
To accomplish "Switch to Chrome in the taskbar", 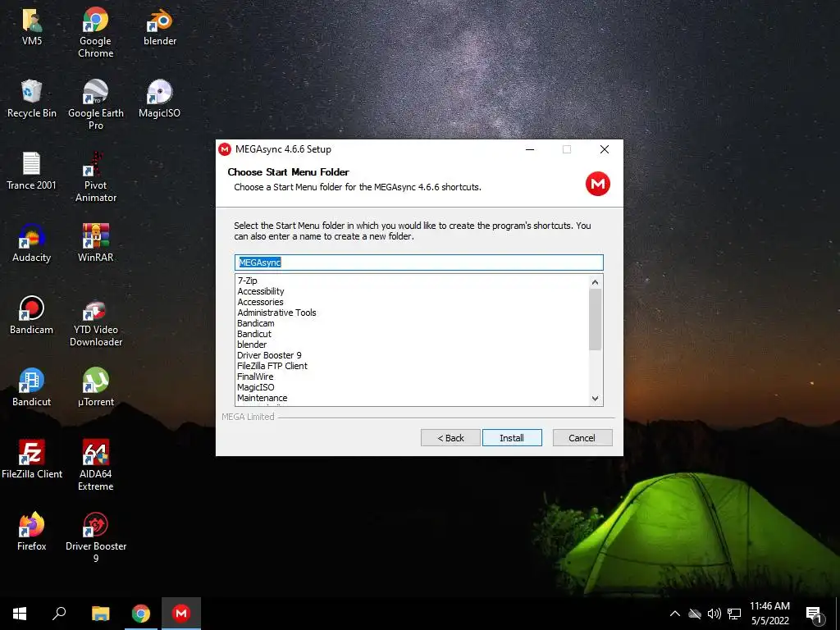I will click(141, 614).
